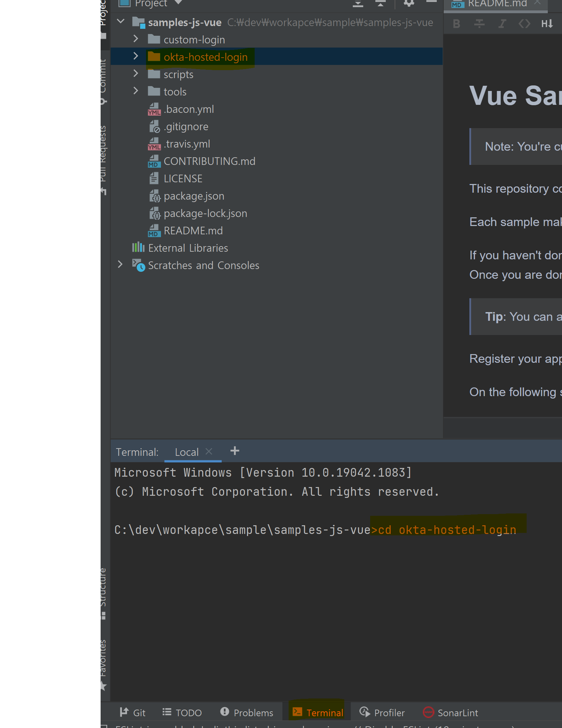Expand the okta-hosted-login folder arrow
The height and width of the screenshot is (728, 562).
(136, 56)
